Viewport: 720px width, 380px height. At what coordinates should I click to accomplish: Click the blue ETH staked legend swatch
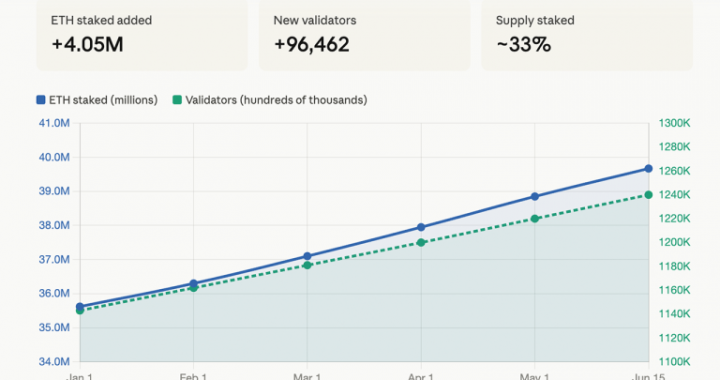(41, 100)
